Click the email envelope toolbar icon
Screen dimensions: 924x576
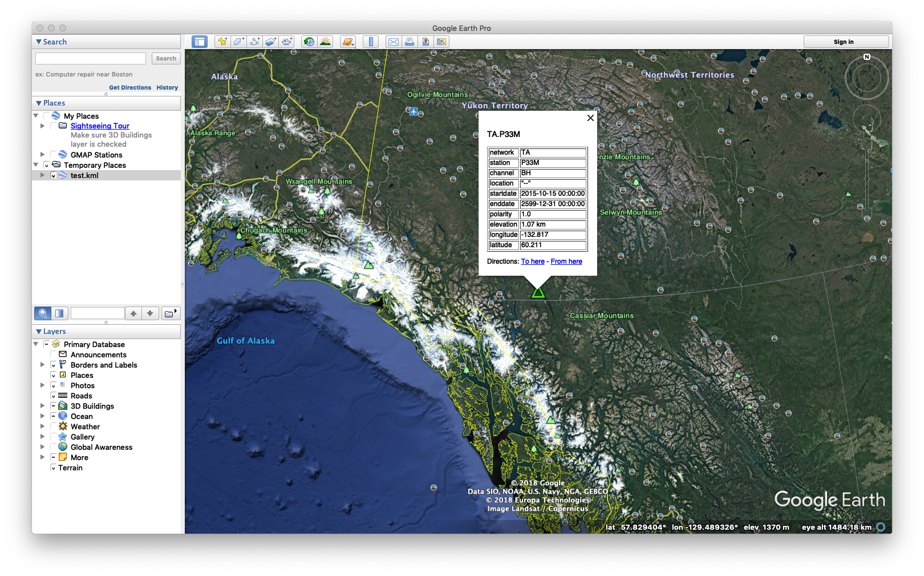pyautogui.click(x=394, y=42)
